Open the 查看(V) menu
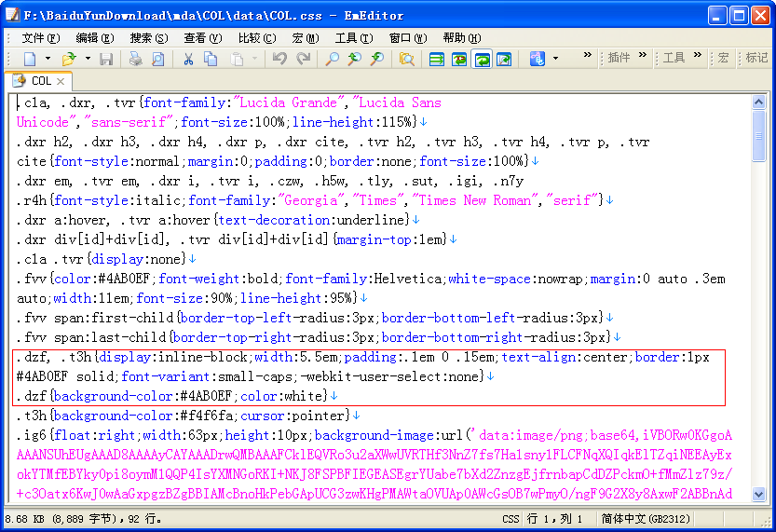This screenshot has height=532, width=776. pos(202,38)
